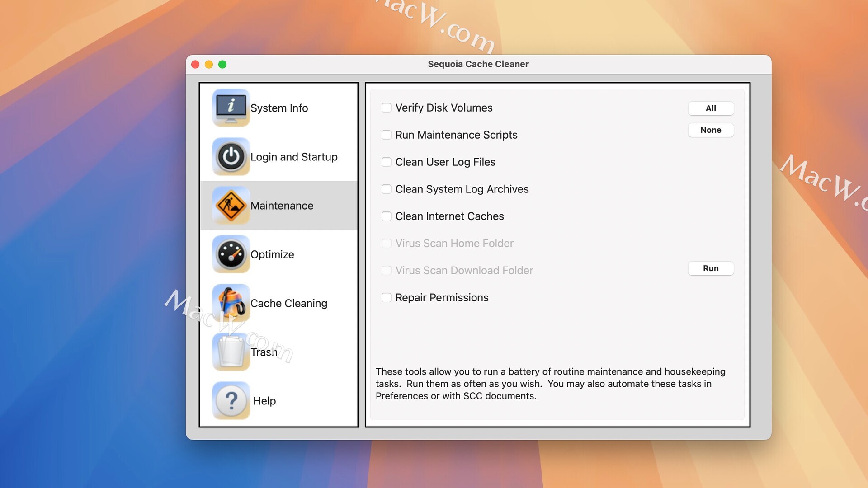This screenshot has width=868, height=488.
Task: Click the None button to deselect tasks
Action: click(x=711, y=130)
